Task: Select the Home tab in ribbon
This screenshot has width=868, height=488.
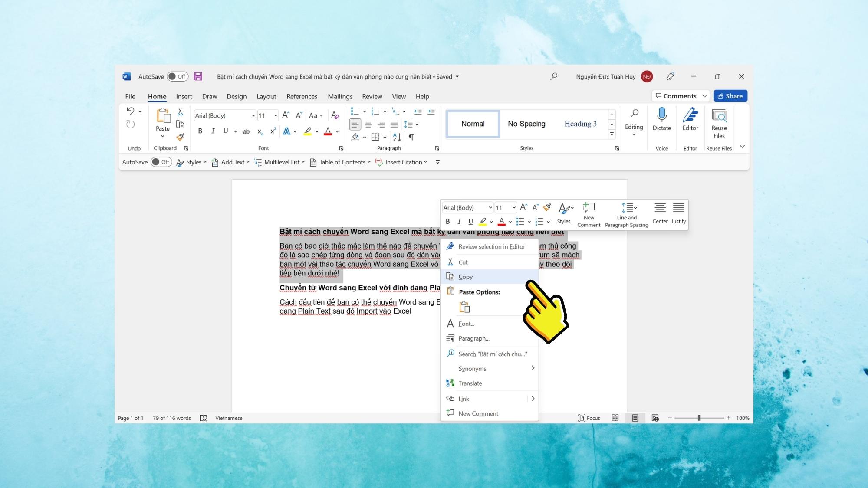Action: pyautogui.click(x=157, y=96)
